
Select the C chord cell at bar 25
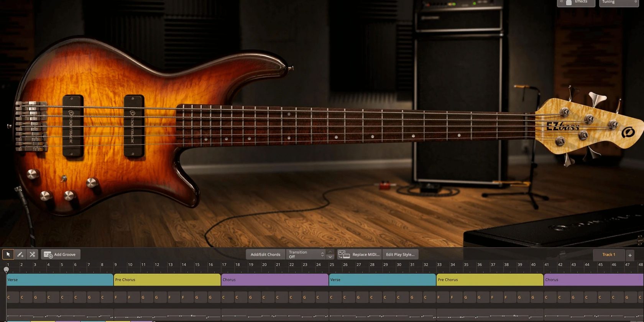[335, 297]
